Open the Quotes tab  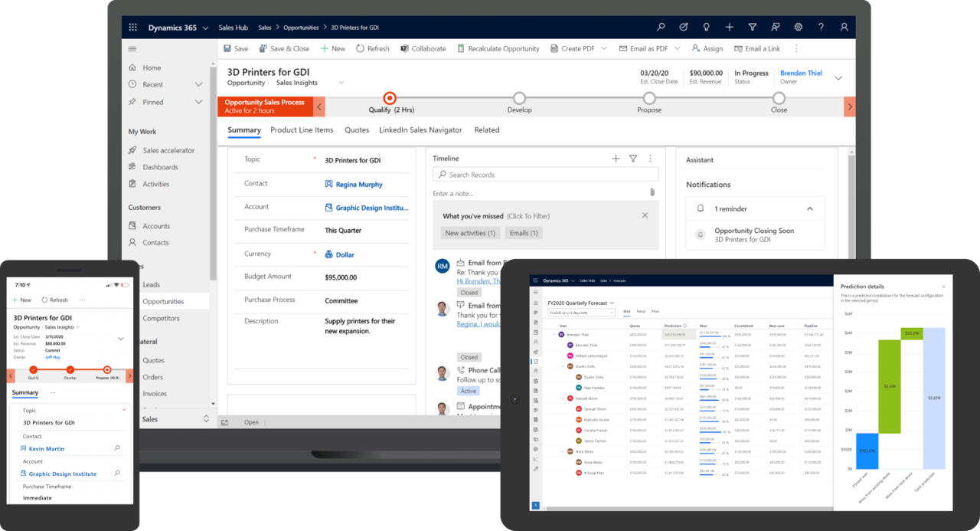coord(356,130)
